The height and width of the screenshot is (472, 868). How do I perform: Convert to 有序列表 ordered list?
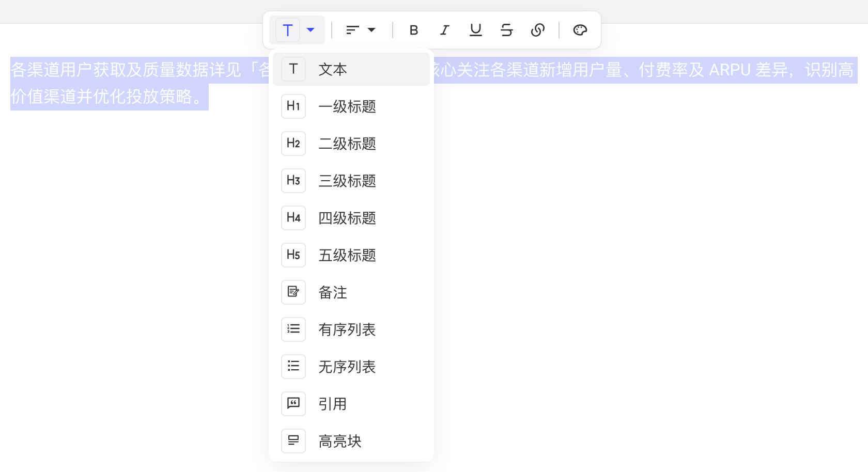tap(351, 329)
